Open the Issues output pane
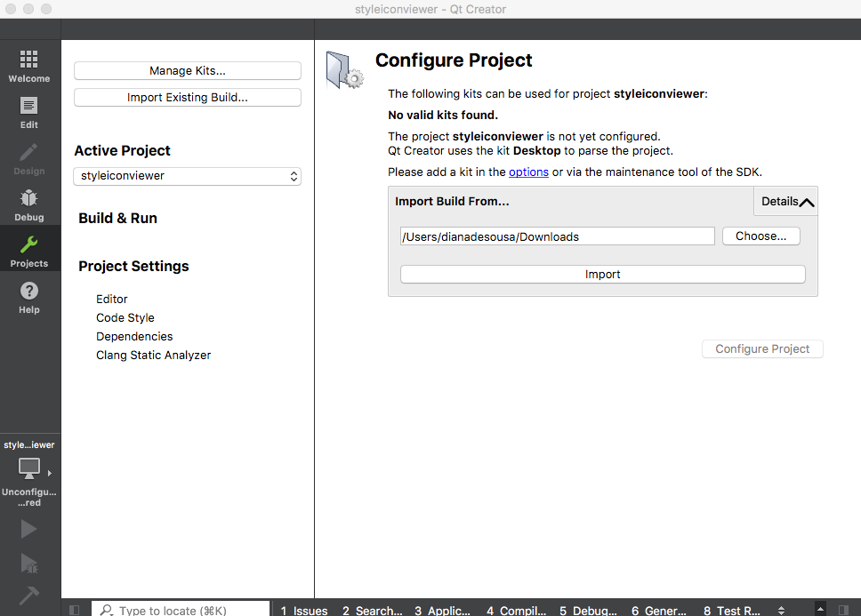Image resolution: width=861 pixels, height=616 pixels. pyautogui.click(x=303, y=610)
